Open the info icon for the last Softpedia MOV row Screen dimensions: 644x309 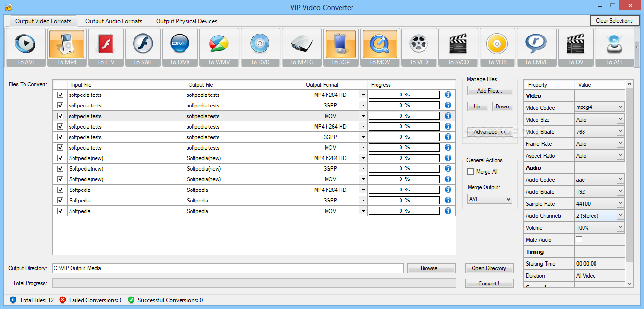click(x=448, y=211)
